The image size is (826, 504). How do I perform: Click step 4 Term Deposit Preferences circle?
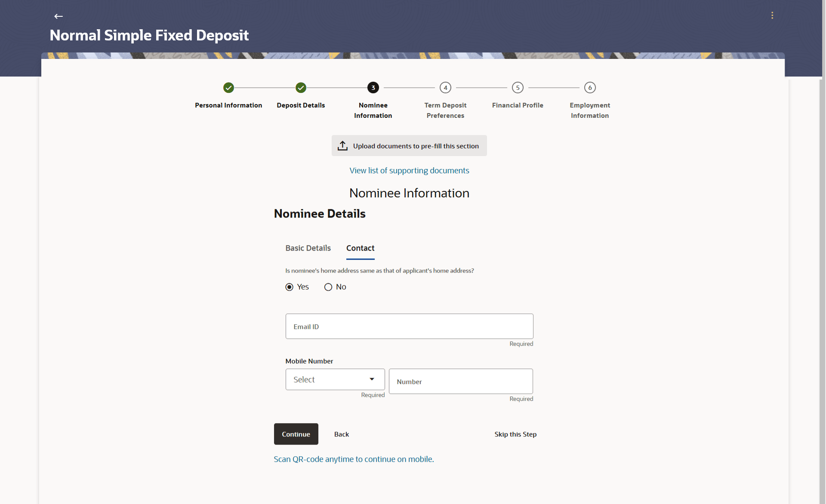(445, 88)
